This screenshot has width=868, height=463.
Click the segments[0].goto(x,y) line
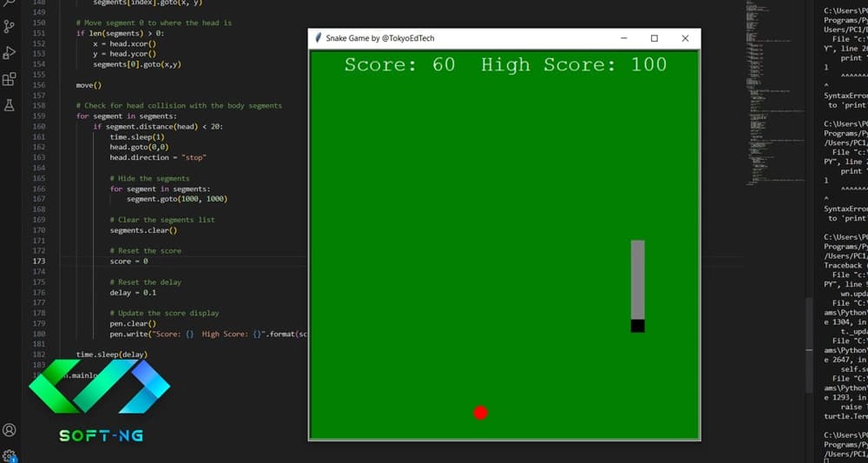pos(137,64)
